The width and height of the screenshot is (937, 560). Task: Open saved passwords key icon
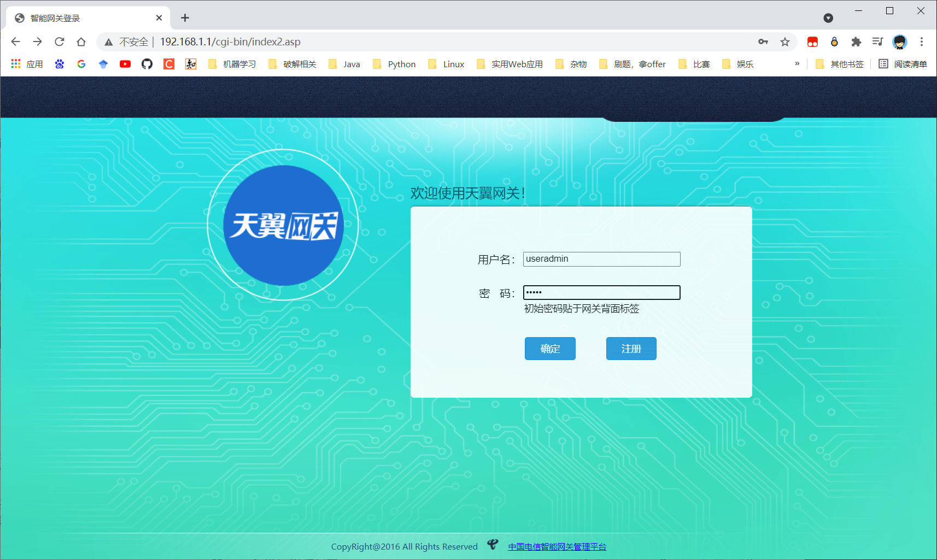click(x=763, y=42)
